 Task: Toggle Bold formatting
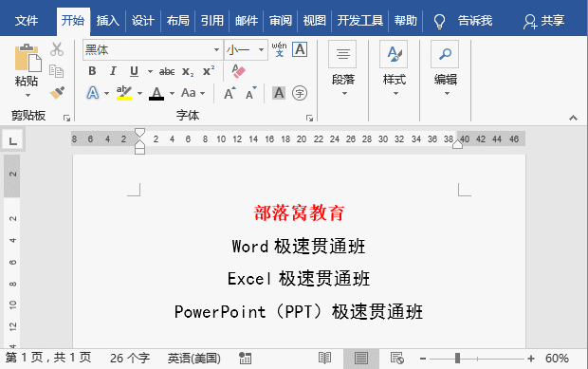(92, 71)
